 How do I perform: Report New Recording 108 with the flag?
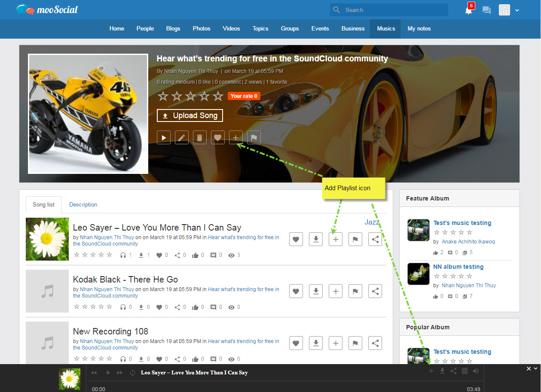click(x=355, y=343)
